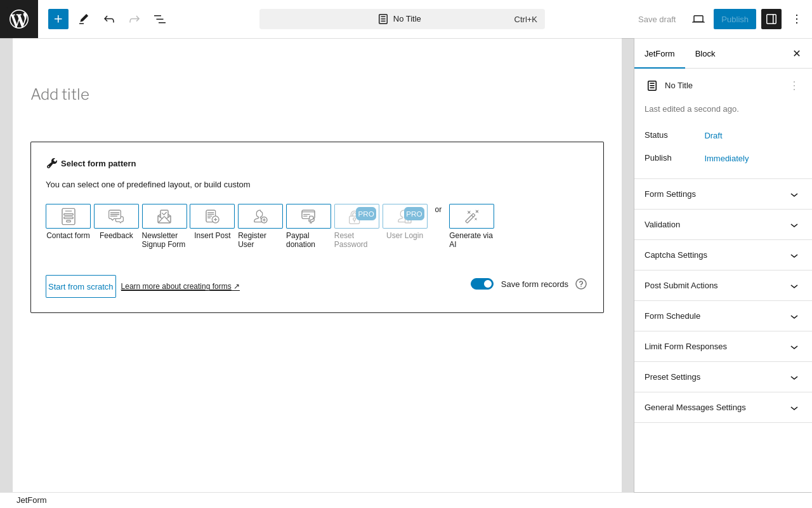Expand Post Submit Actions panel
Image resolution: width=812 pixels, height=508 pixels.
click(x=723, y=286)
